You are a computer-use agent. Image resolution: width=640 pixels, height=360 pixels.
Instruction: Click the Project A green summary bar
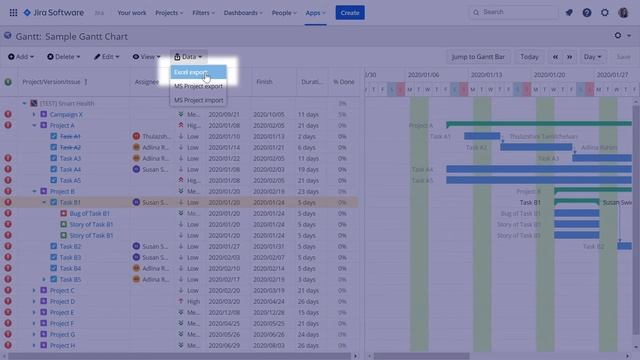tap(539, 123)
